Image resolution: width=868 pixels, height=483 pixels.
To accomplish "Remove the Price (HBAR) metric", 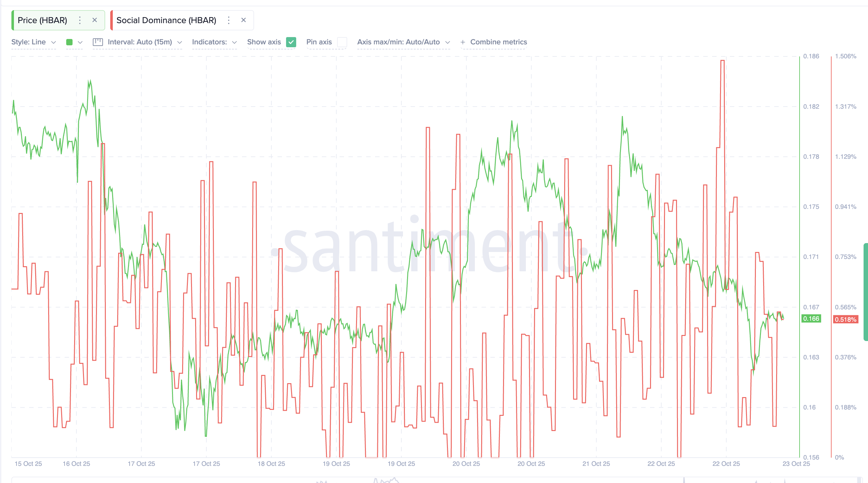I will [x=95, y=20].
